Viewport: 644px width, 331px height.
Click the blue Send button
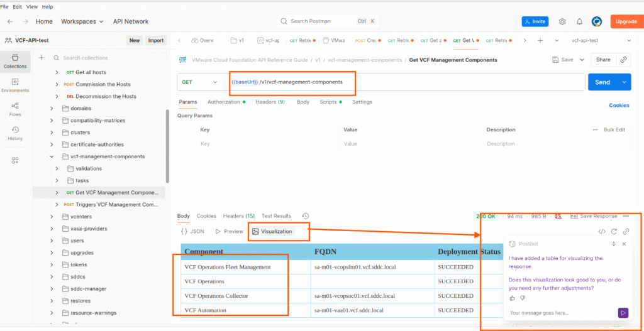point(602,82)
